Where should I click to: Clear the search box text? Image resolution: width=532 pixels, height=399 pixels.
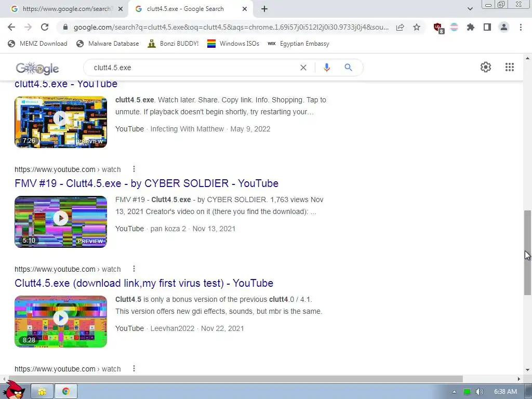tap(303, 68)
